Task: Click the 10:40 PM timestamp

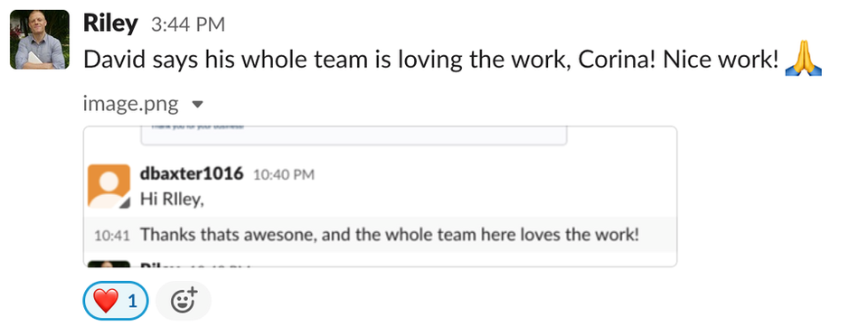Action: [283, 175]
